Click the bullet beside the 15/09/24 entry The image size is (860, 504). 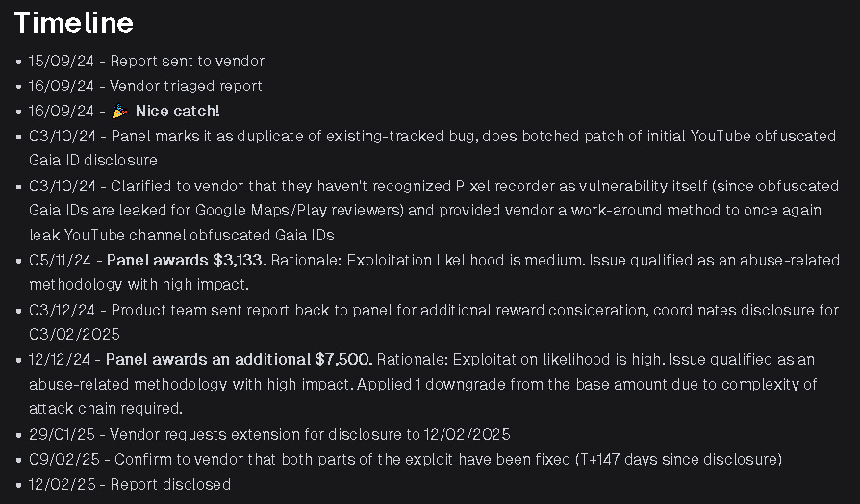pyautogui.click(x=19, y=62)
